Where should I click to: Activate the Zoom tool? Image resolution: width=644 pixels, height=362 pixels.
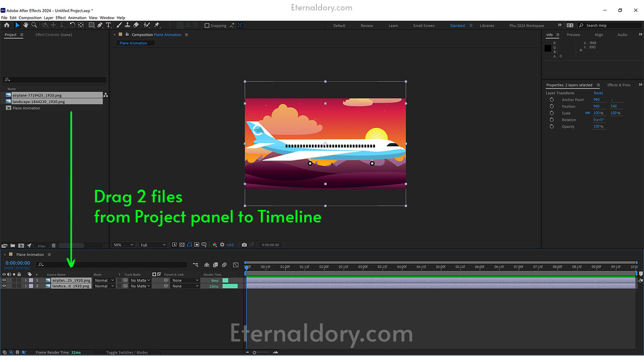click(x=34, y=25)
